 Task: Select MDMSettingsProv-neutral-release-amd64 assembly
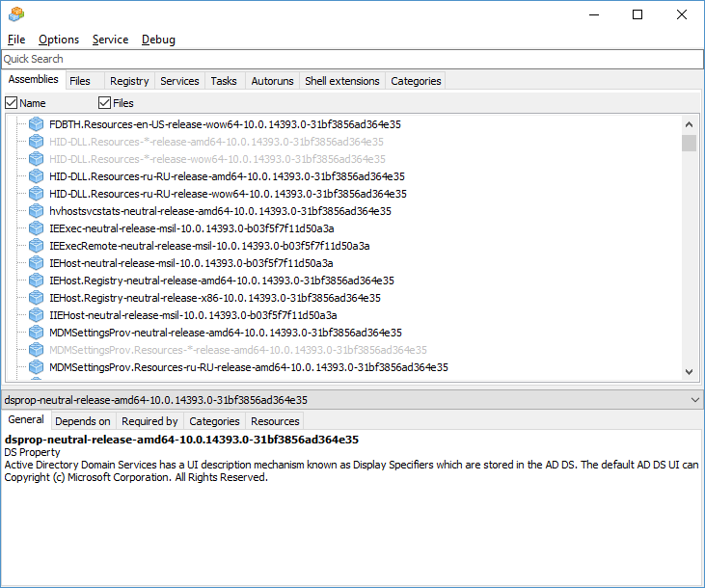226,333
